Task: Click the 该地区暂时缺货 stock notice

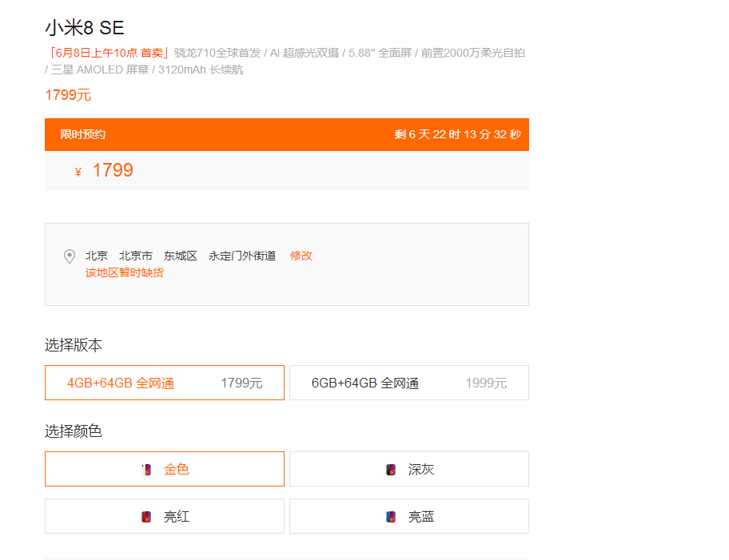Action: (x=125, y=272)
